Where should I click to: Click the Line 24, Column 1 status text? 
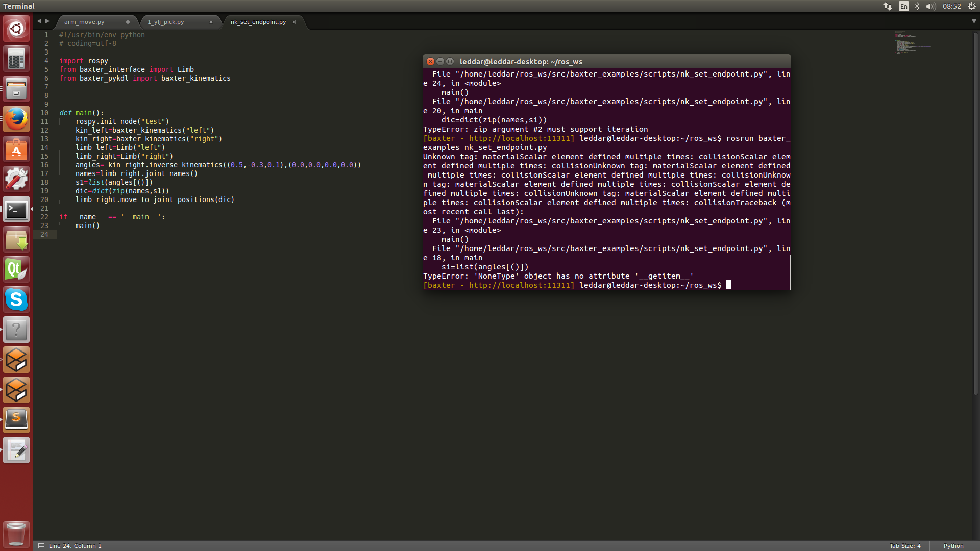[x=75, y=546]
